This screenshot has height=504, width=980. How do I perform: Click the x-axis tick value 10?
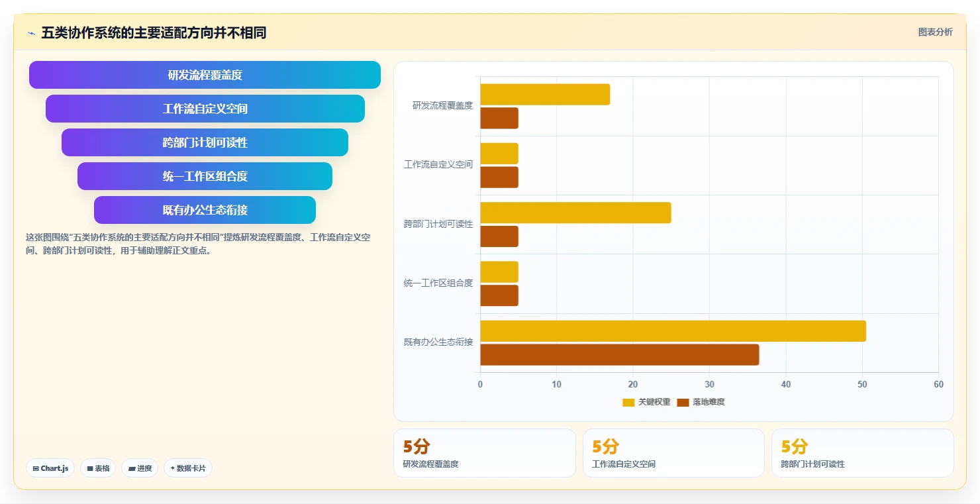click(556, 384)
